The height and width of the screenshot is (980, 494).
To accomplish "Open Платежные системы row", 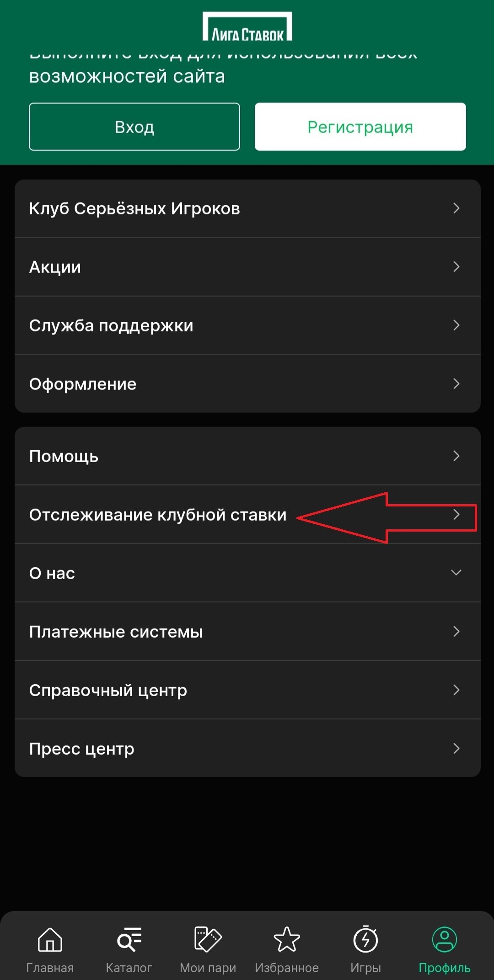I will [247, 632].
